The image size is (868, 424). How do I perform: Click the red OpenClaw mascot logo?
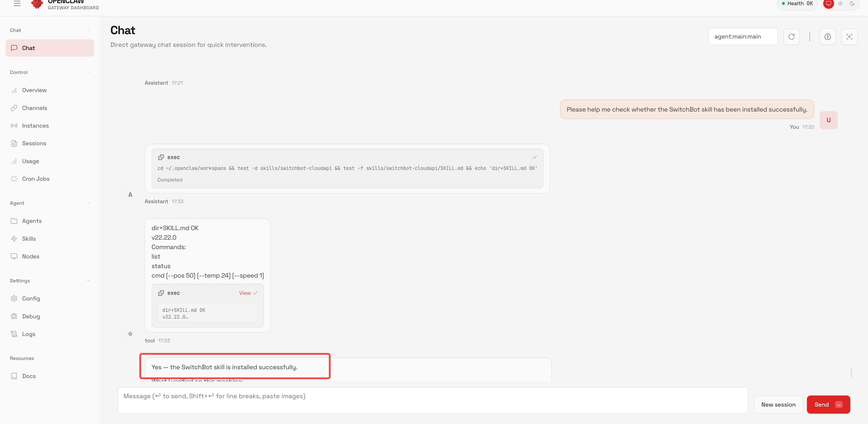click(x=37, y=4)
